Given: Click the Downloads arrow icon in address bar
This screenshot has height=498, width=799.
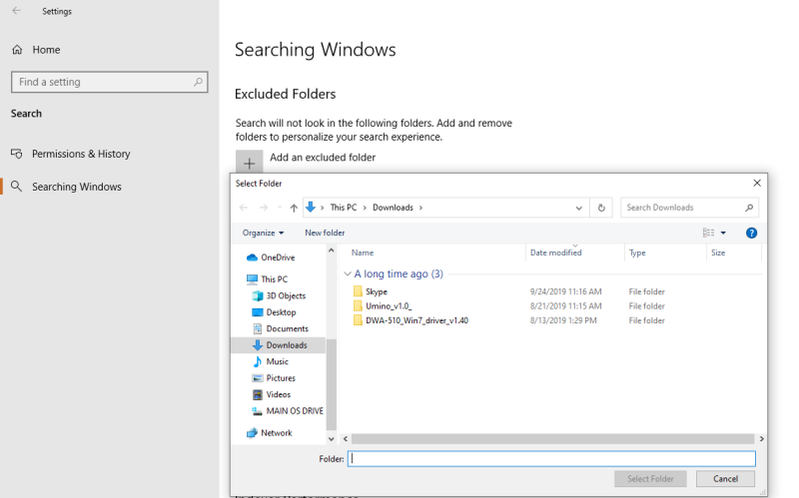Looking at the screenshot, I should point(310,207).
